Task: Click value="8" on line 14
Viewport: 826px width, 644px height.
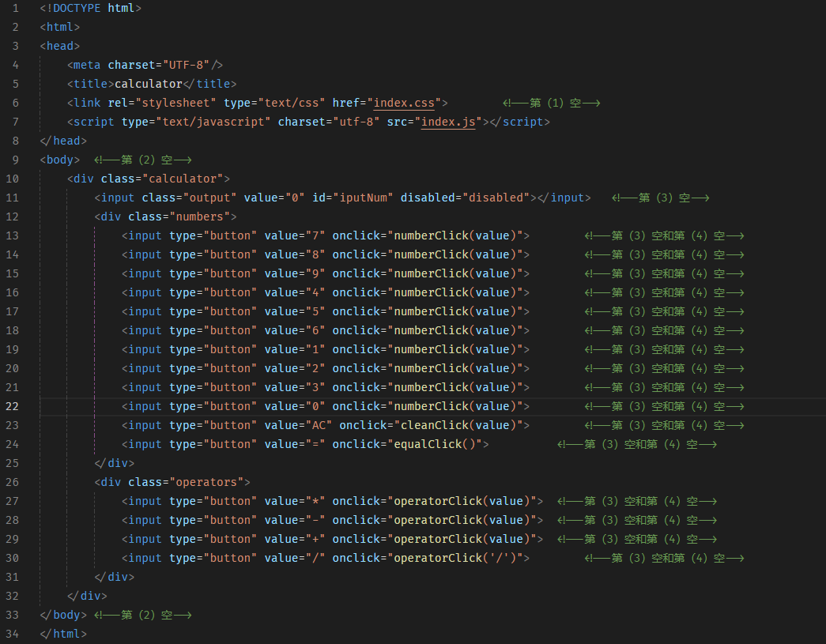Action: pos(295,254)
